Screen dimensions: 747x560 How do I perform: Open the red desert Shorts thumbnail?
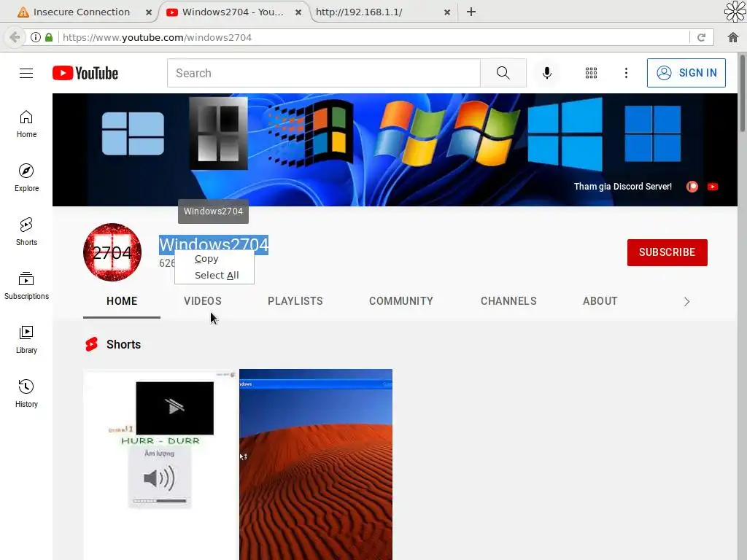pyautogui.click(x=316, y=464)
